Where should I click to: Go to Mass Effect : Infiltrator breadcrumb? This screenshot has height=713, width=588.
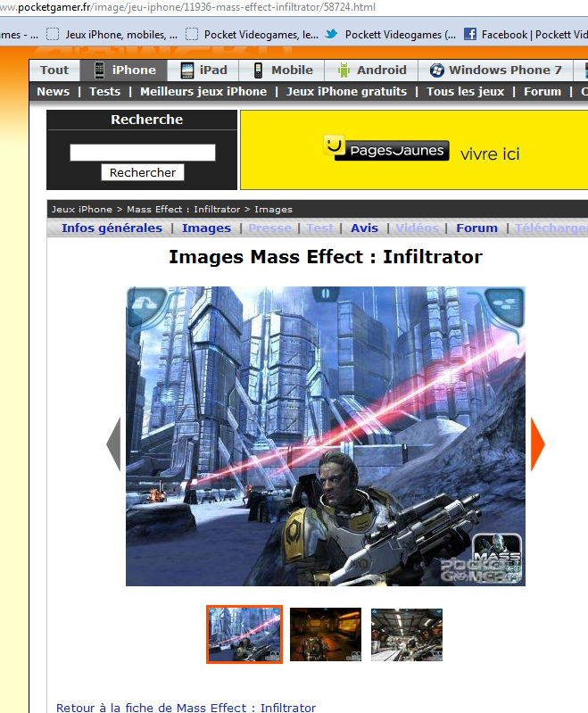click(183, 209)
